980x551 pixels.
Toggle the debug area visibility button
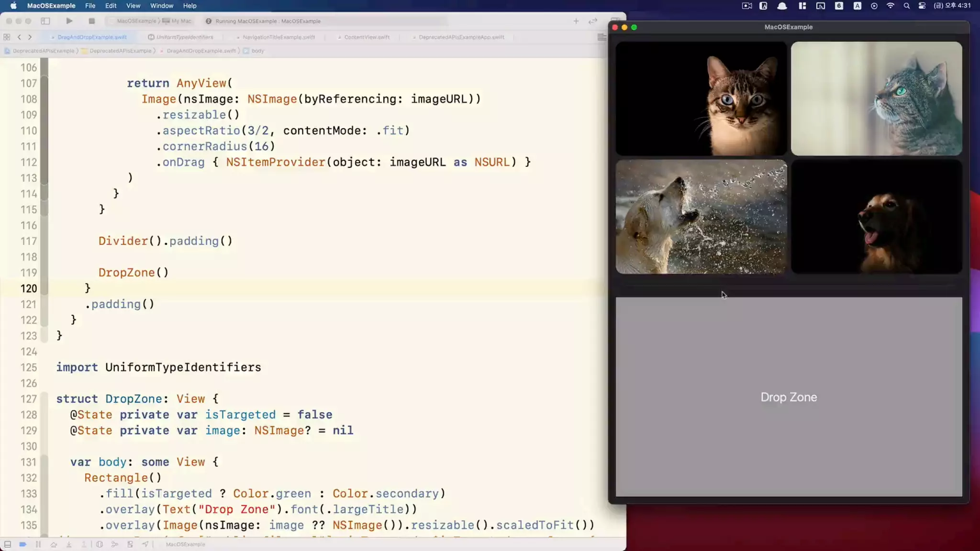(8, 544)
